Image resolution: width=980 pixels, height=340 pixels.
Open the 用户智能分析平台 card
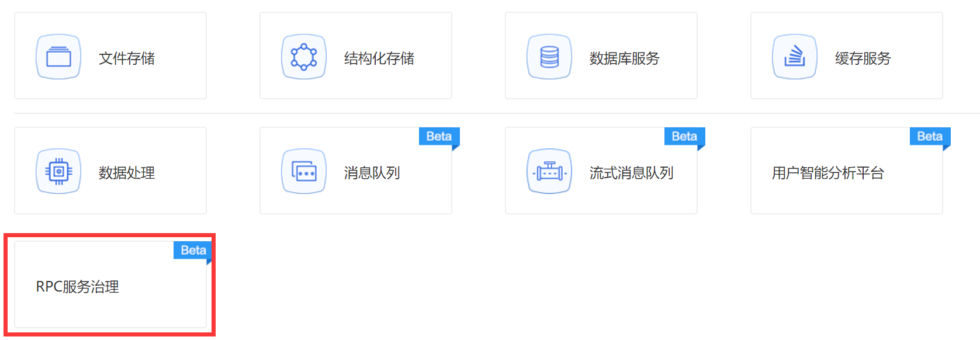[x=828, y=173]
